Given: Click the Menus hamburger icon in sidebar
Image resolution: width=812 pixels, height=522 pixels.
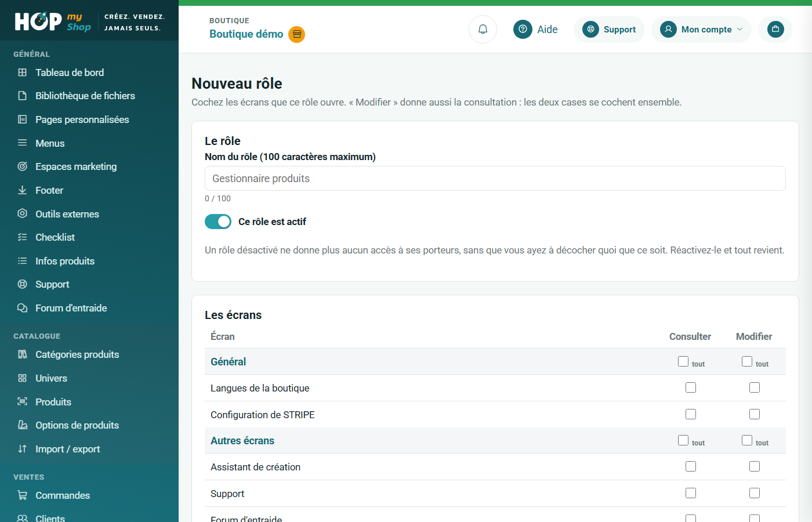Looking at the screenshot, I should (23, 143).
